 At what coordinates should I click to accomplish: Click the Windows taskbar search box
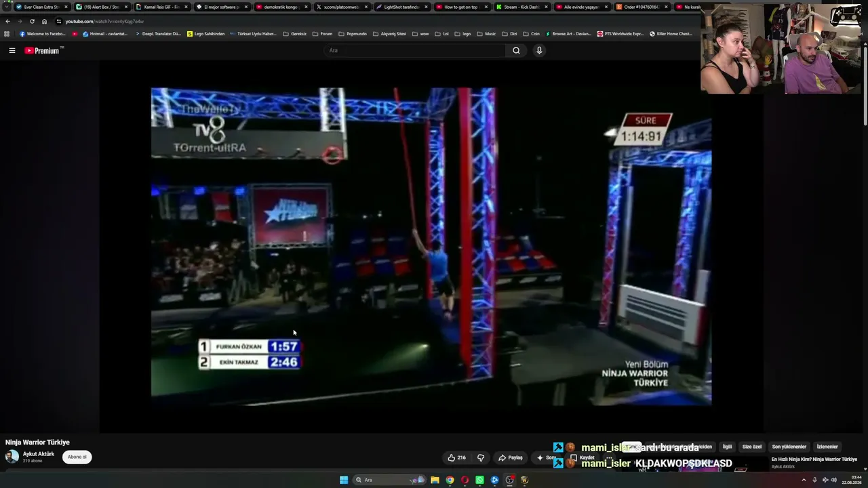(x=389, y=480)
